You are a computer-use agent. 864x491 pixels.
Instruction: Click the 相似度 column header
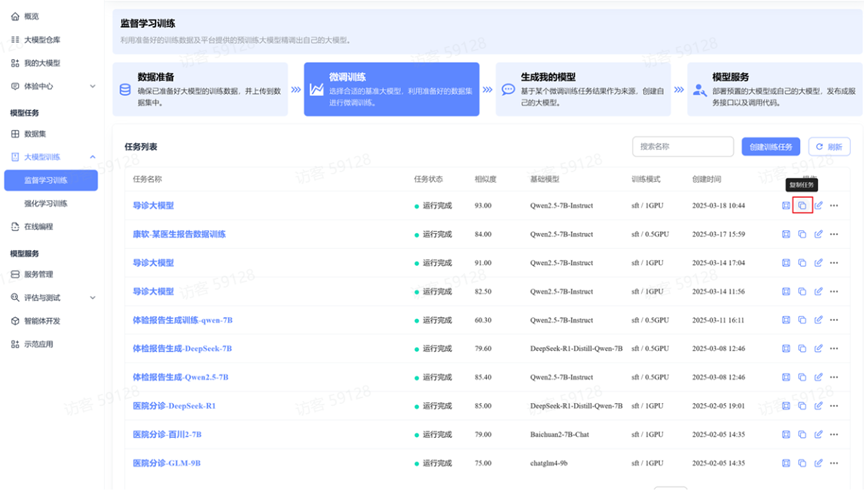pos(485,179)
